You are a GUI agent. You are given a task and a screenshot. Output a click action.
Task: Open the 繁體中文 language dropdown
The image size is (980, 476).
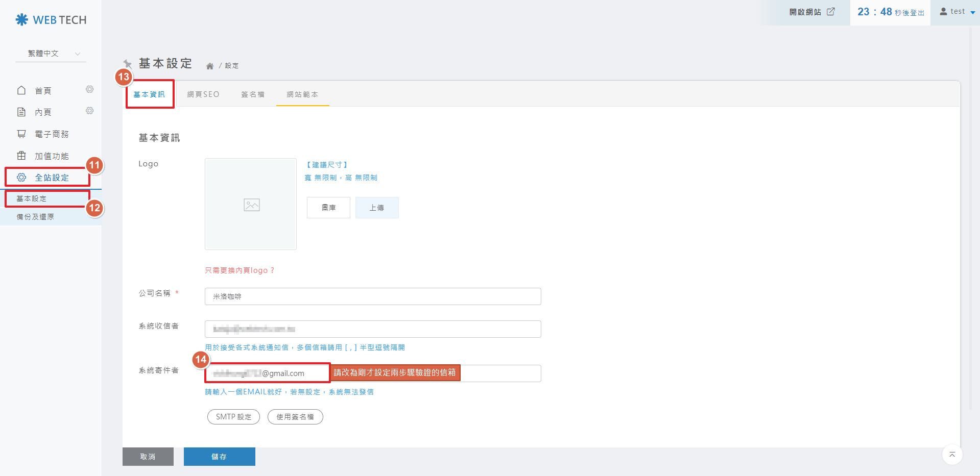point(51,54)
